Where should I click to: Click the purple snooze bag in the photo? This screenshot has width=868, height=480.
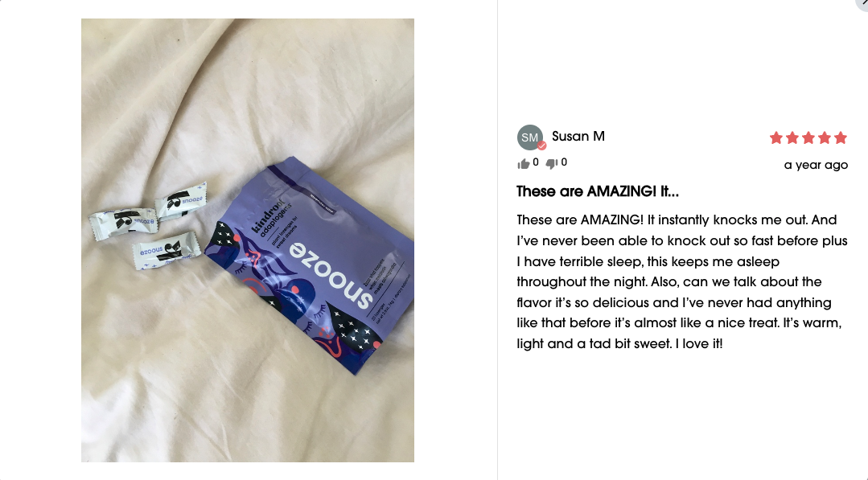coord(310,265)
